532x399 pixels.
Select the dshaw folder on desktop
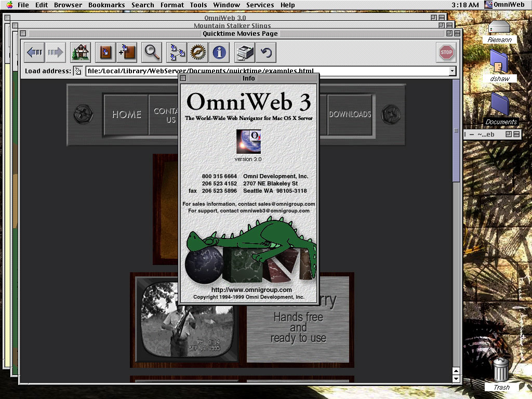tap(499, 66)
